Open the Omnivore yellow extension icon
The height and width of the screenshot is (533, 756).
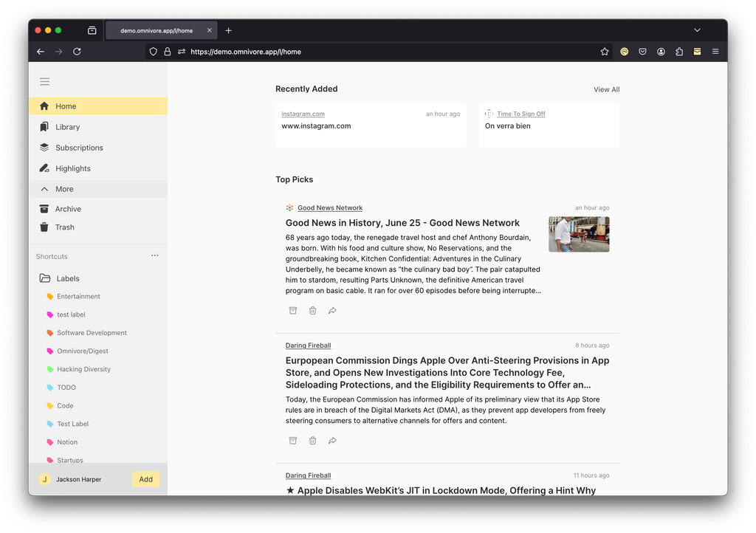tap(697, 52)
